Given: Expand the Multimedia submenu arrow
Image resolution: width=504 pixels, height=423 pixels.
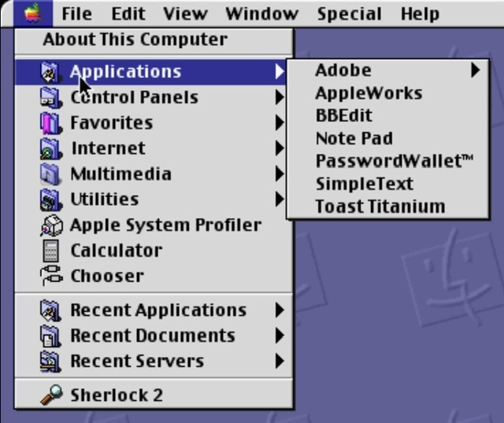Looking at the screenshot, I should (280, 173).
